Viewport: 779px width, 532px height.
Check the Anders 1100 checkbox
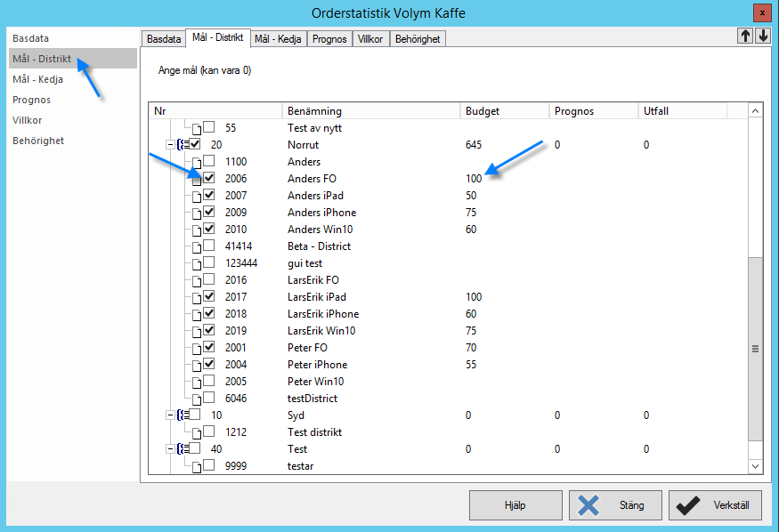click(208, 161)
